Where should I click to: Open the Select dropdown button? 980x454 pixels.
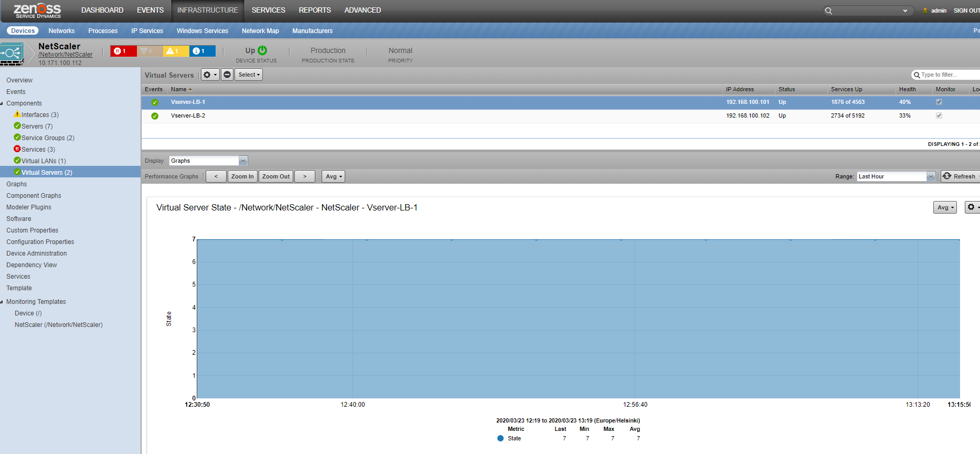pos(249,75)
